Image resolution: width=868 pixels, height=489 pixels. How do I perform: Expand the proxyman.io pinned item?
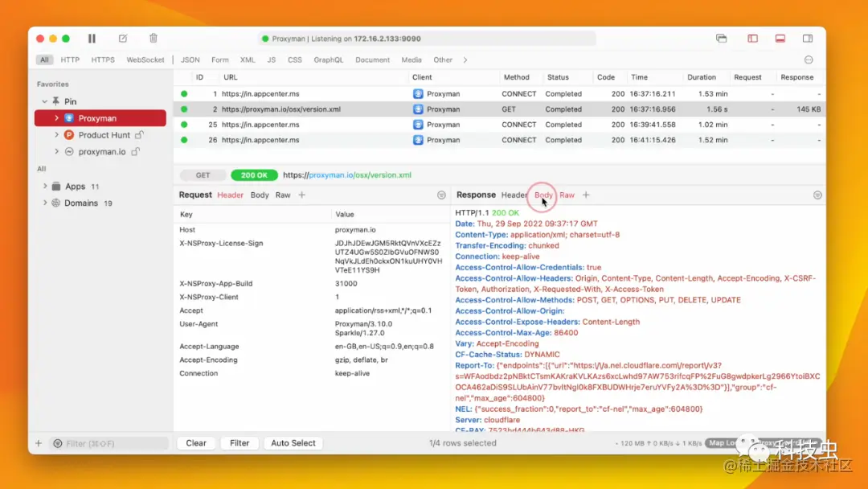[56, 151]
